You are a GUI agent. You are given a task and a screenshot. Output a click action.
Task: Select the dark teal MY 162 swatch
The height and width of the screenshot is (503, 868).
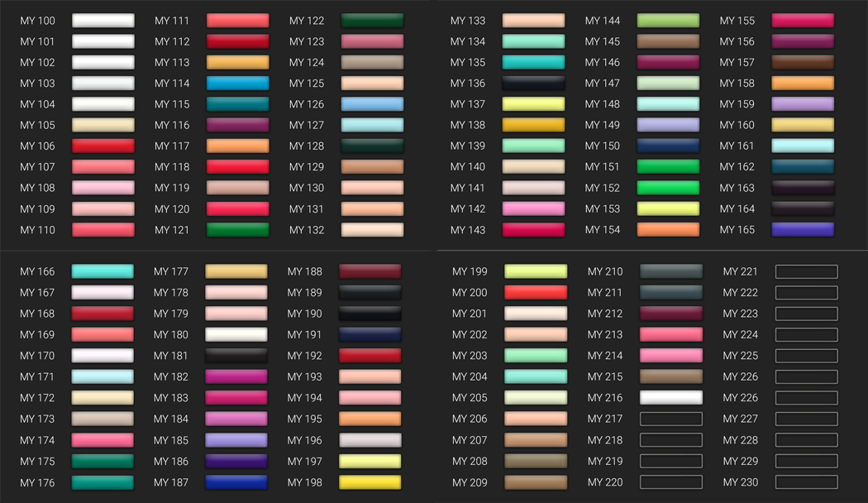(x=803, y=167)
